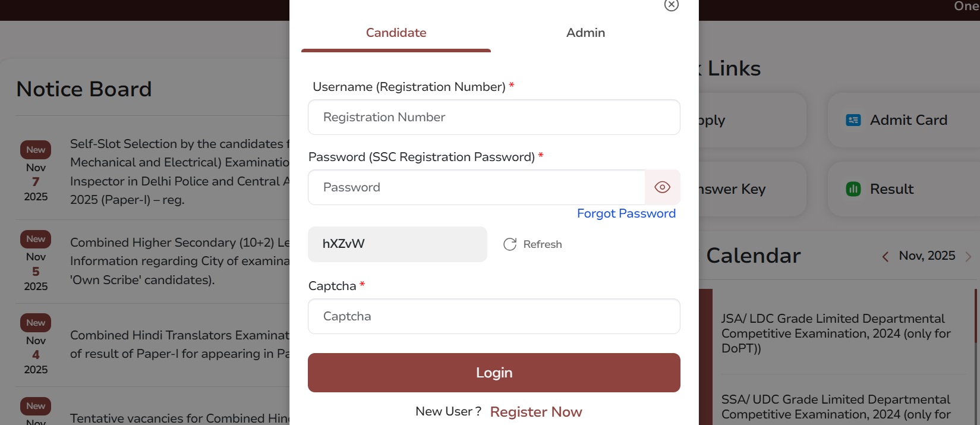Open Combined Higher Secondary notice
The width and height of the screenshot is (980, 425).
(x=179, y=261)
